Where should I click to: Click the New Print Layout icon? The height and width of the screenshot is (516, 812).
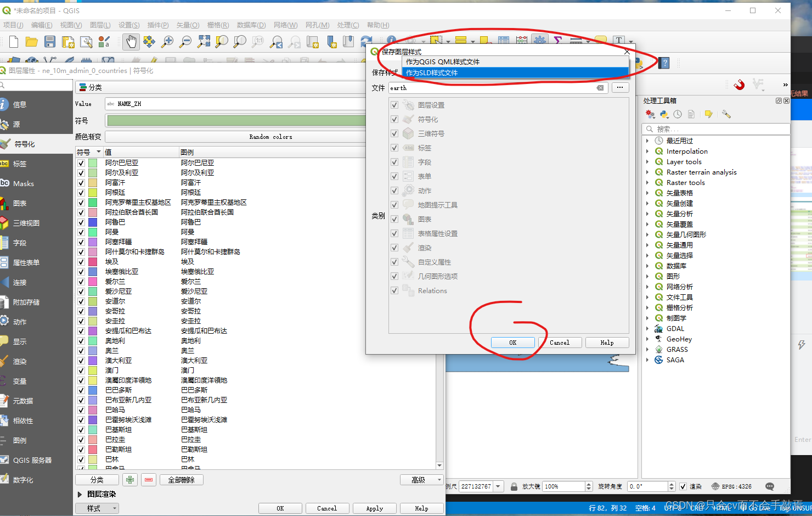tap(68, 42)
